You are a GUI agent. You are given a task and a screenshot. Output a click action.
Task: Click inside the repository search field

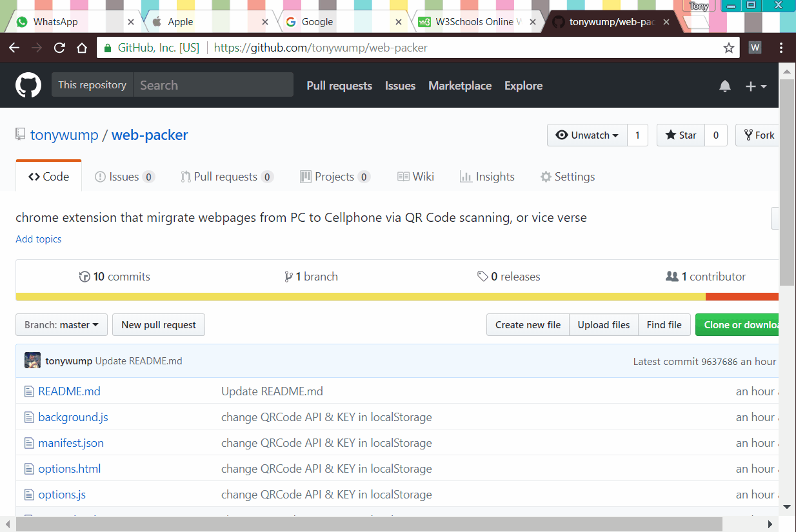(213, 84)
